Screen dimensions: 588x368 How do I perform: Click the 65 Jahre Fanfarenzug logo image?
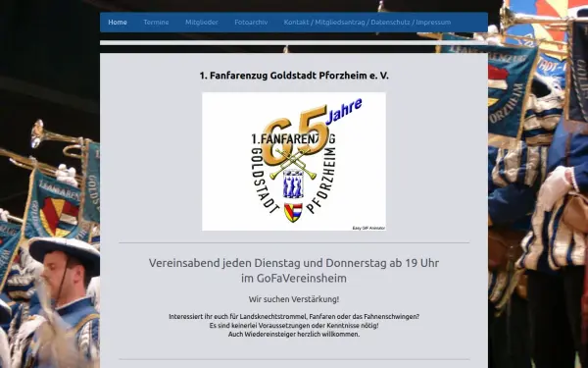coord(294,162)
